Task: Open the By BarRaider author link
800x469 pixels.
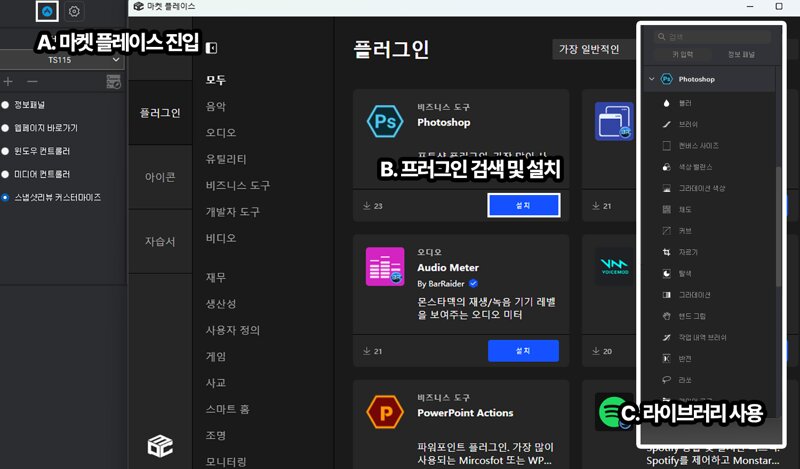Action: pos(441,284)
